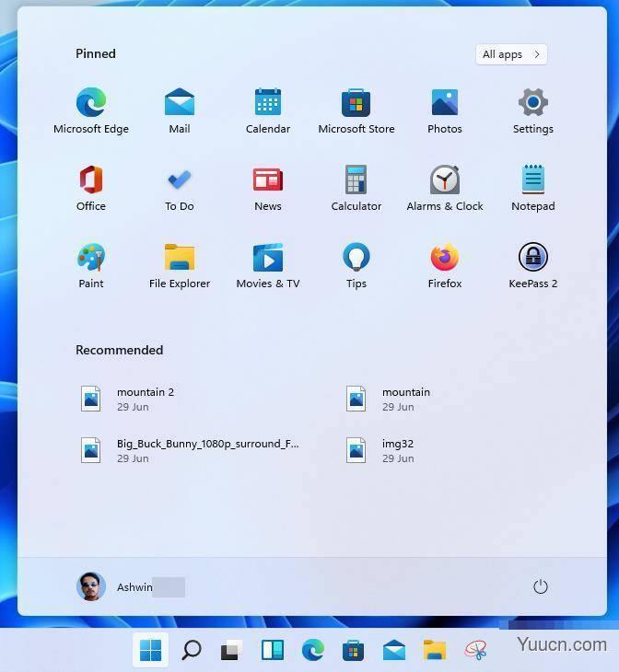619x672 pixels.
Task: Launch the Office app
Action: click(x=91, y=188)
